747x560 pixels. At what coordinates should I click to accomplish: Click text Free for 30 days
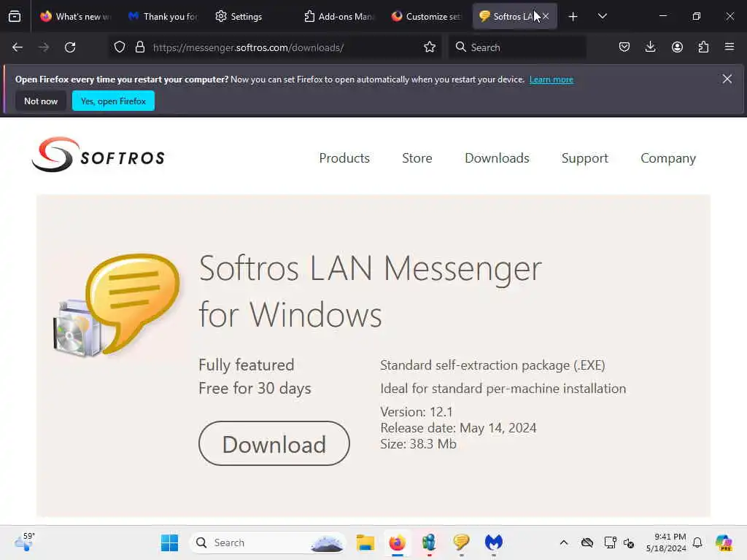(x=255, y=389)
